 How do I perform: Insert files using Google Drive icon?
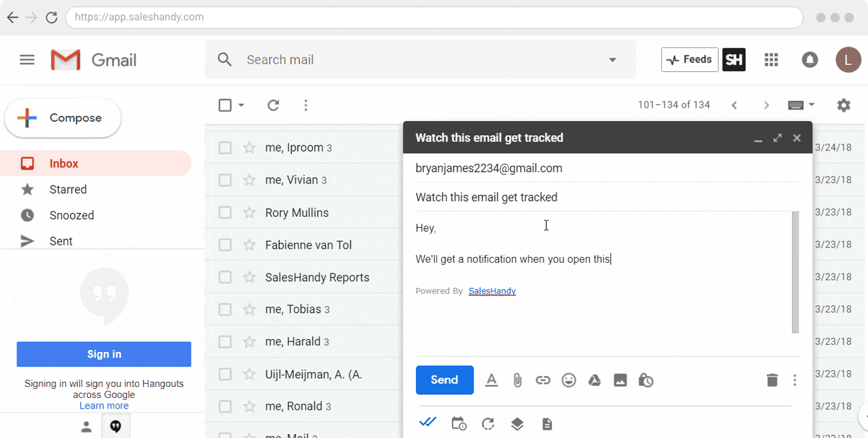coord(594,381)
